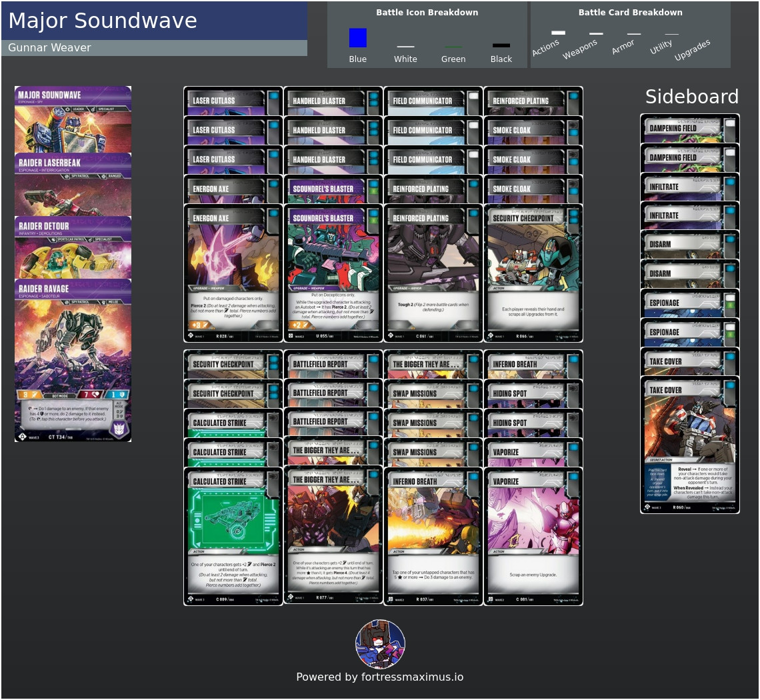Click the Blue label in icon breakdown
Screen dimensions: 760x700
click(358, 59)
